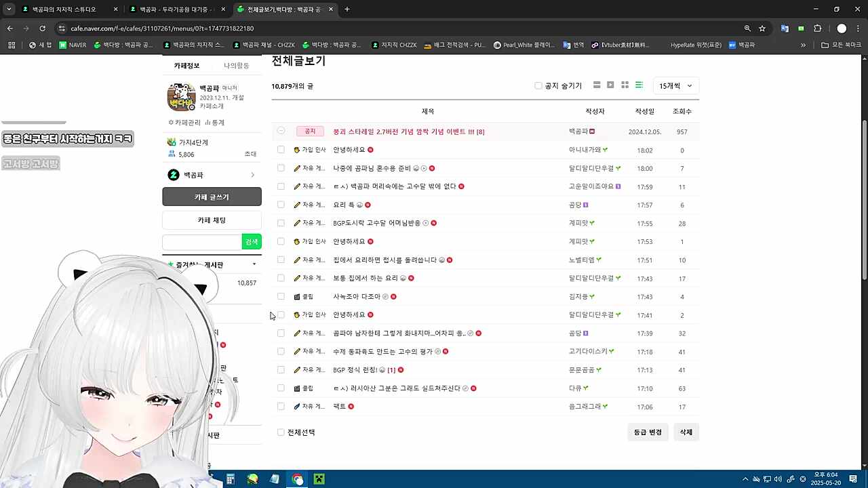Click the browser address bar URL
The width and height of the screenshot is (868, 488).
tap(162, 28)
